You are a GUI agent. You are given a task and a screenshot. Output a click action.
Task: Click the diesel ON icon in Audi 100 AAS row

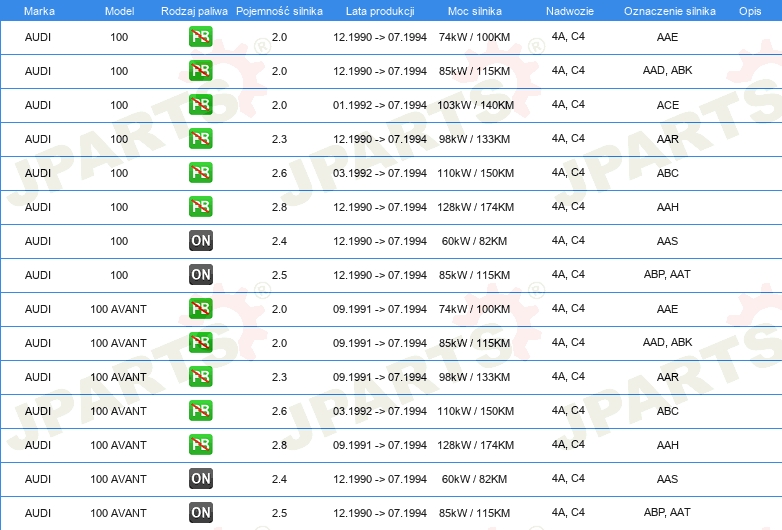tap(200, 241)
